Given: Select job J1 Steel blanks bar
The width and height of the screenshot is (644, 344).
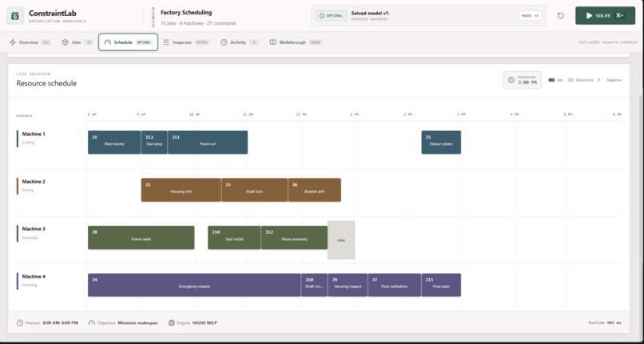Looking at the screenshot, I should coord(114,142).
